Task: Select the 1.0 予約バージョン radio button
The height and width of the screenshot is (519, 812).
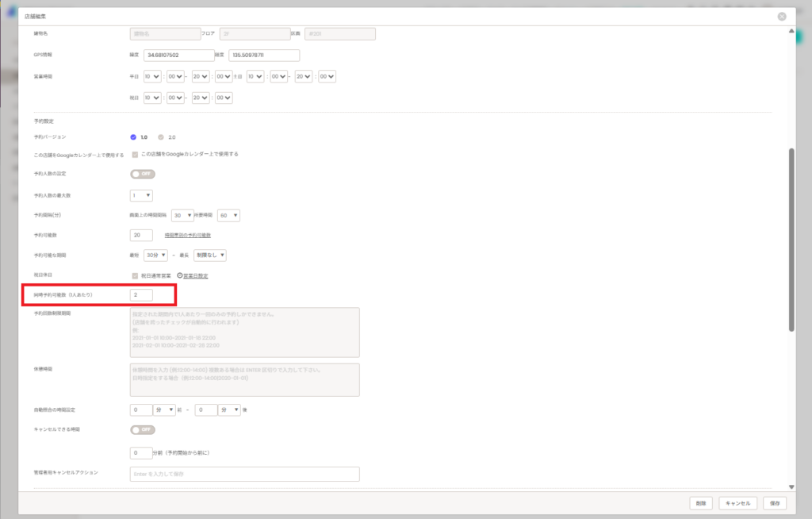Action: 133,137
